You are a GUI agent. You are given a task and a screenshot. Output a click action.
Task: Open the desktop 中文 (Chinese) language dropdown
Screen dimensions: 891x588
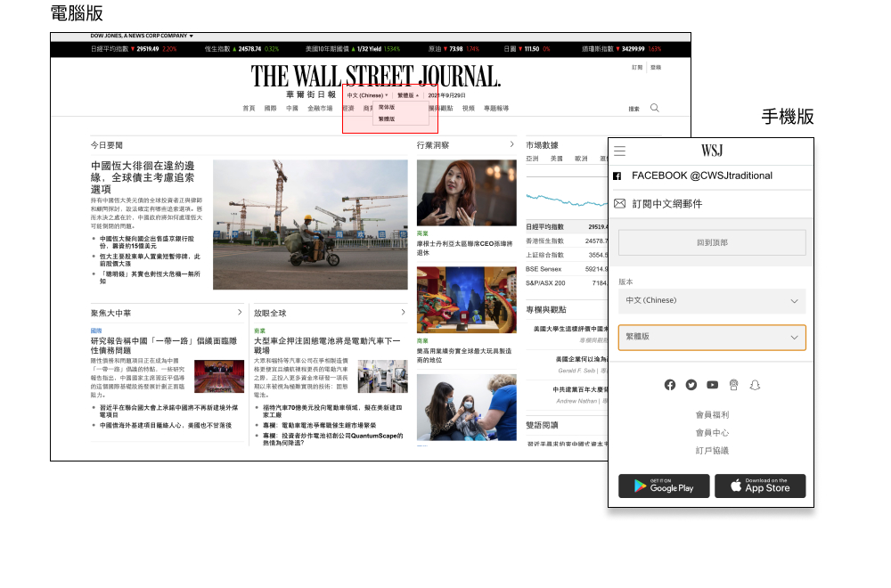(x=368, y=95)
